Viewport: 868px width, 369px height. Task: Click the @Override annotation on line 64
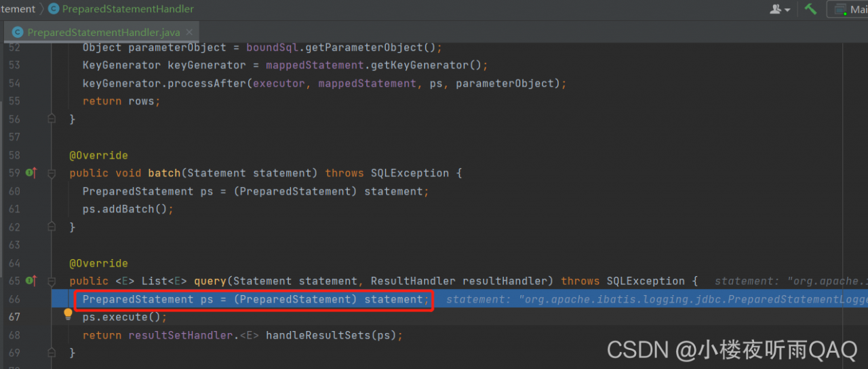click(98, 263)
